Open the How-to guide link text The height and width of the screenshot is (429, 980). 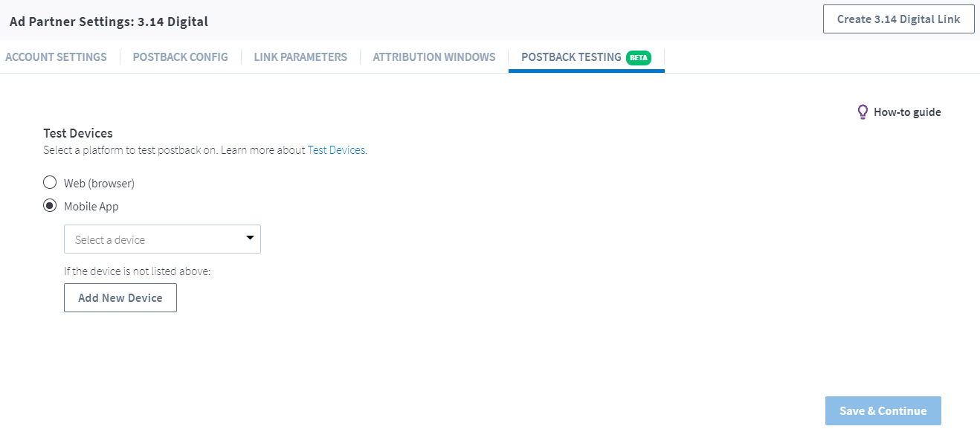(x=907, y=112)
